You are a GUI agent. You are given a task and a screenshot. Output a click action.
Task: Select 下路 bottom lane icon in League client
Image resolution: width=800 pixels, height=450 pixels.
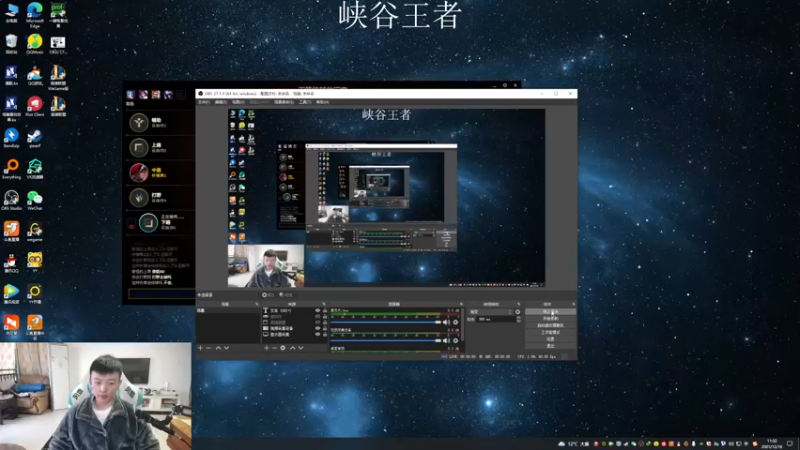148,223
